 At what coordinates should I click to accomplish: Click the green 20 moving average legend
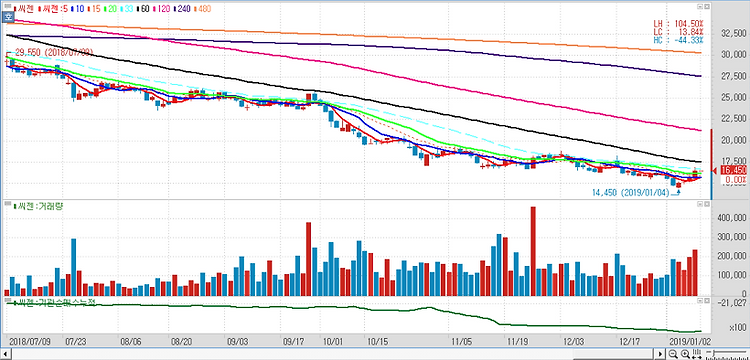click(110, 8)
